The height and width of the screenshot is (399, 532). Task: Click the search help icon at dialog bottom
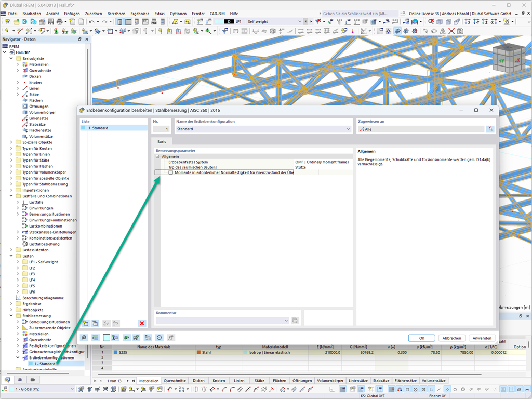coord(84,338)
